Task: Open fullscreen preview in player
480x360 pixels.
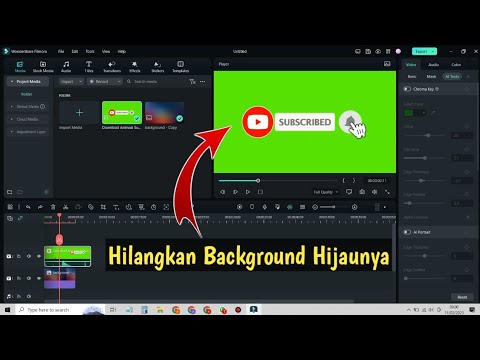Action: tap(387, 192)
